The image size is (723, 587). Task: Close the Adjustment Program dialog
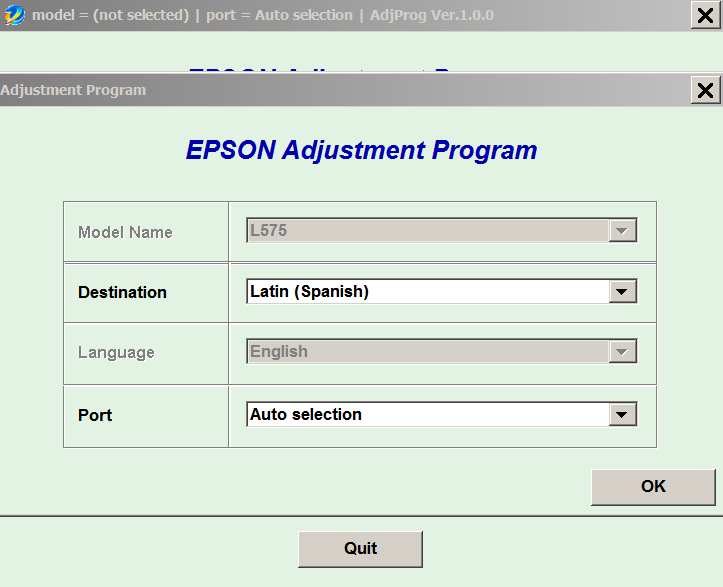click(705, 90)
